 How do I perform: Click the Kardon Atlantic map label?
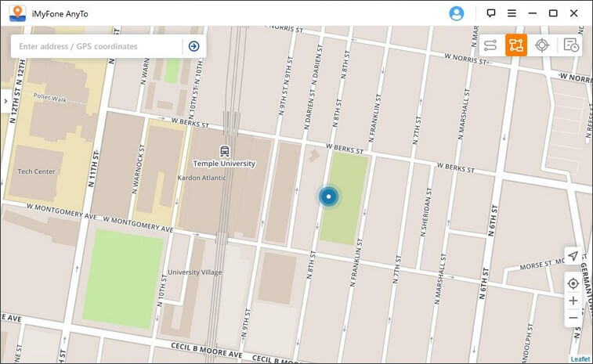pos(201,178)
